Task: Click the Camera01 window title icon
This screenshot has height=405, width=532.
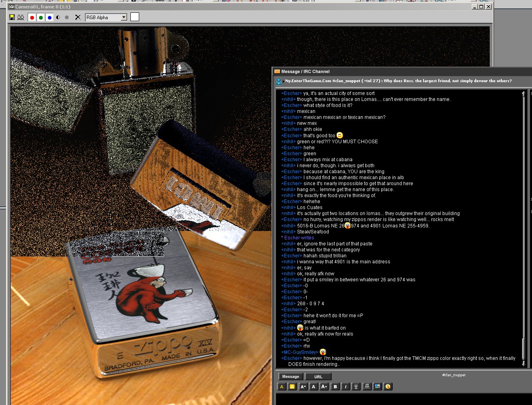Action: click(12, 7)
